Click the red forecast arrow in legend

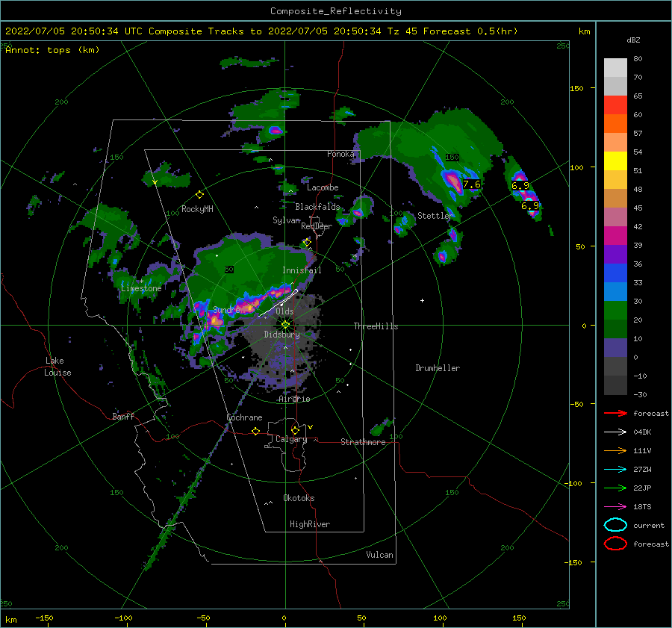[615, 413]
